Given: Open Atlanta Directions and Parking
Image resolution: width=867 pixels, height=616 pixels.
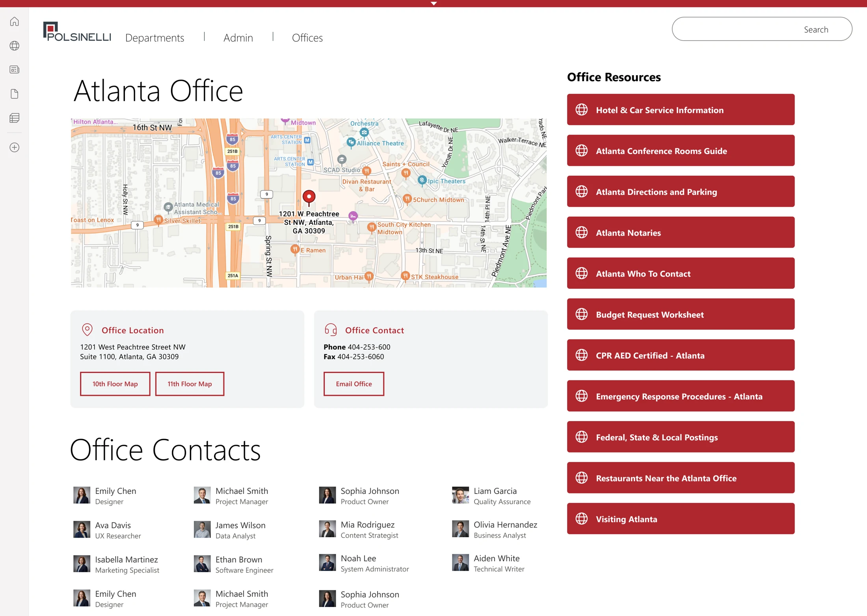Looking at the screenshot, I should point(681,192).
